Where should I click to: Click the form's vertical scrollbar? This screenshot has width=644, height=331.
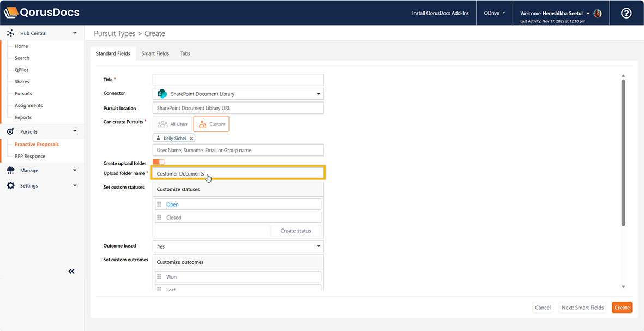623,153
